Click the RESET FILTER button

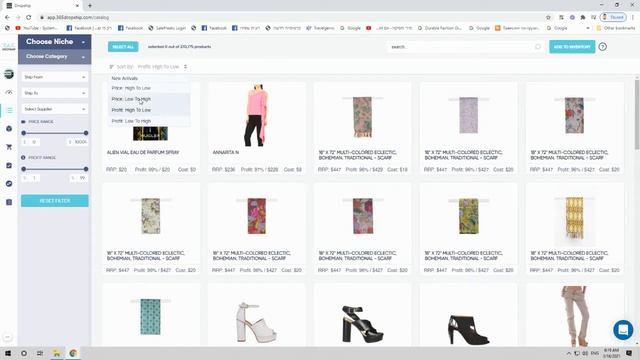(55, 201)
